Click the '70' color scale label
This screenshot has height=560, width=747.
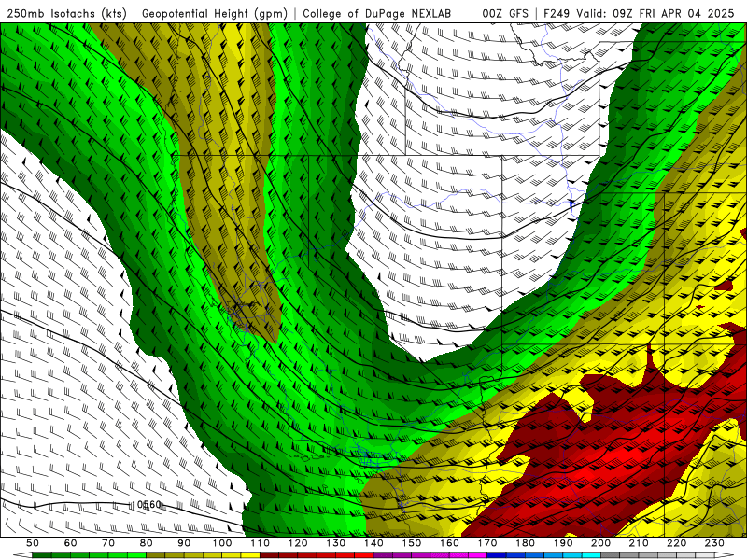click(108, 543)
